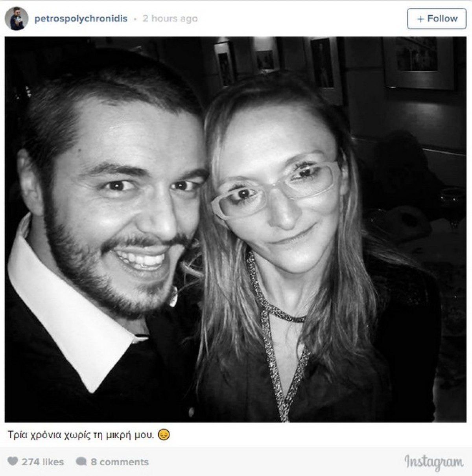The height and width of the screenshot is (476, 472).
Task: Open the main black-and-white selfie photo
Action: tap(236, 229)
